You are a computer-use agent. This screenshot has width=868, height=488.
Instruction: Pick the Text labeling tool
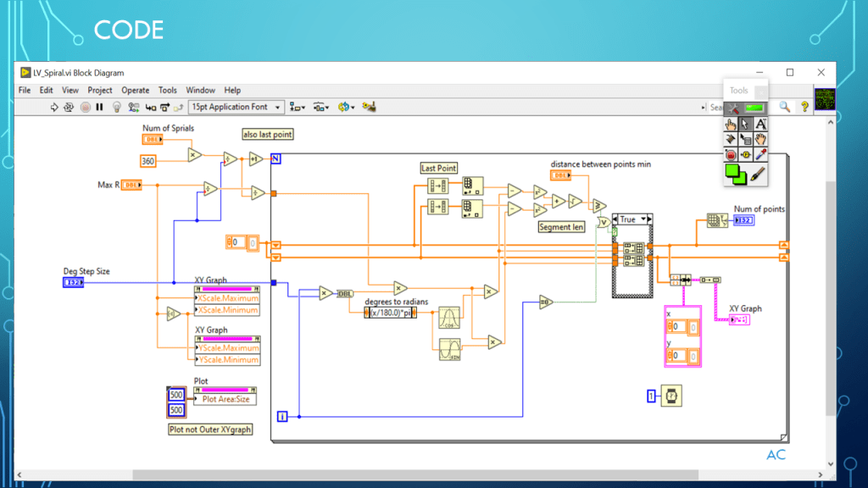tap(760, 124)
